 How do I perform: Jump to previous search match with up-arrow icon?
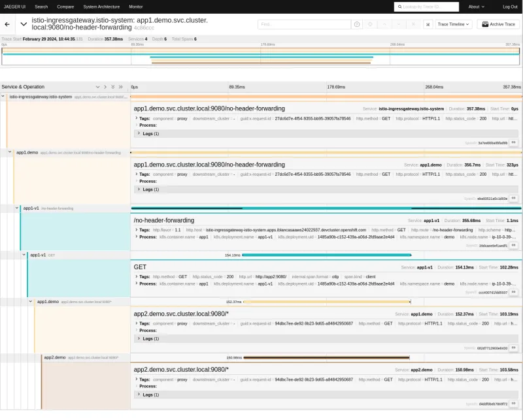(385, 24)
